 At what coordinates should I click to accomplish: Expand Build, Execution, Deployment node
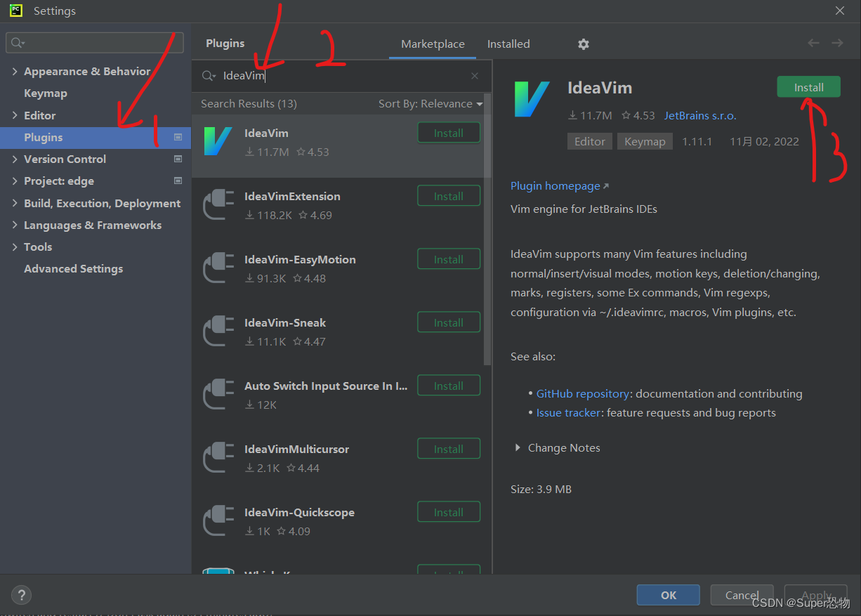[x=15, y=204]
